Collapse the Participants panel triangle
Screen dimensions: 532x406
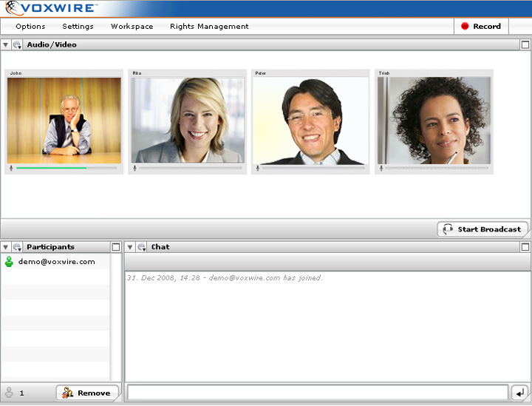[x=5, y=247]
